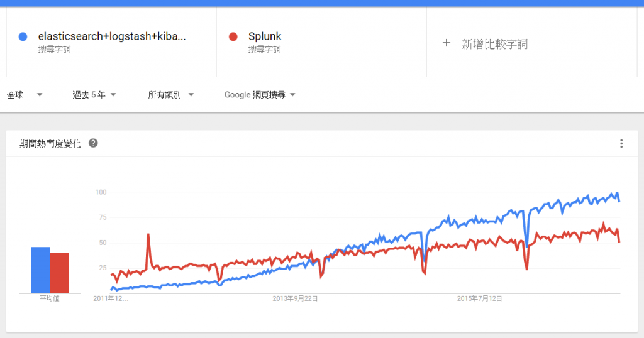Click the red Splunk spike in early 2012
This screenshot has height=338, width=644.
(x=148, y=236)
